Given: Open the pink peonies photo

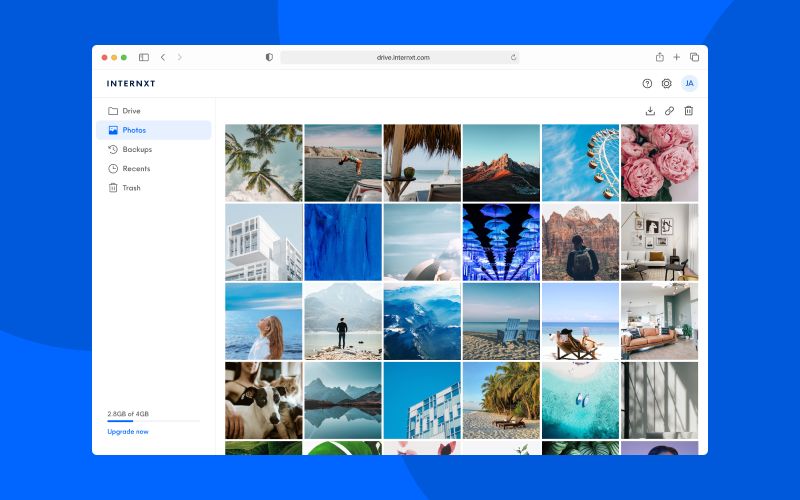Looking at the screenshot, I should click(x=659, y=163).
